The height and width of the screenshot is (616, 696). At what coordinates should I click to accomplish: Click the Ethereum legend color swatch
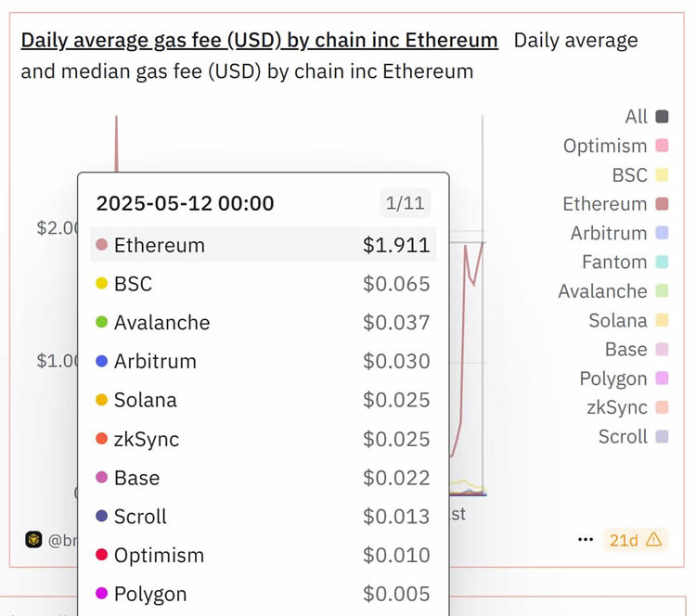click(662, 204)
